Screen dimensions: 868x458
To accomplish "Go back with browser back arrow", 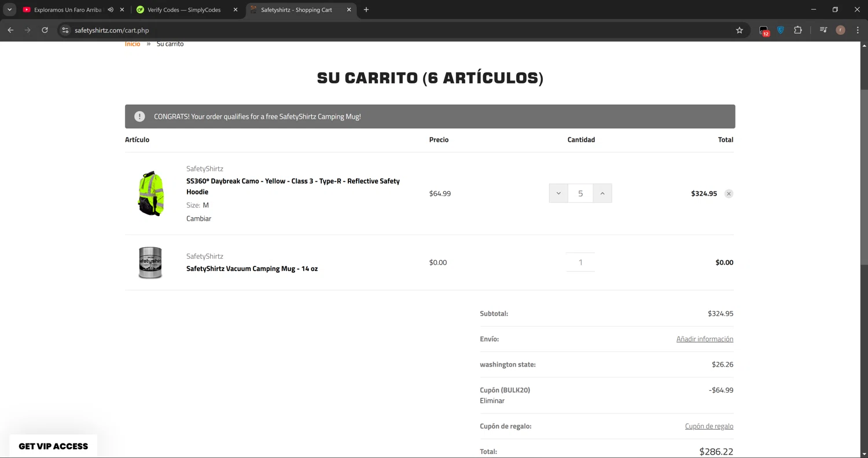I will pyautogui.click(x=10, y=30).
